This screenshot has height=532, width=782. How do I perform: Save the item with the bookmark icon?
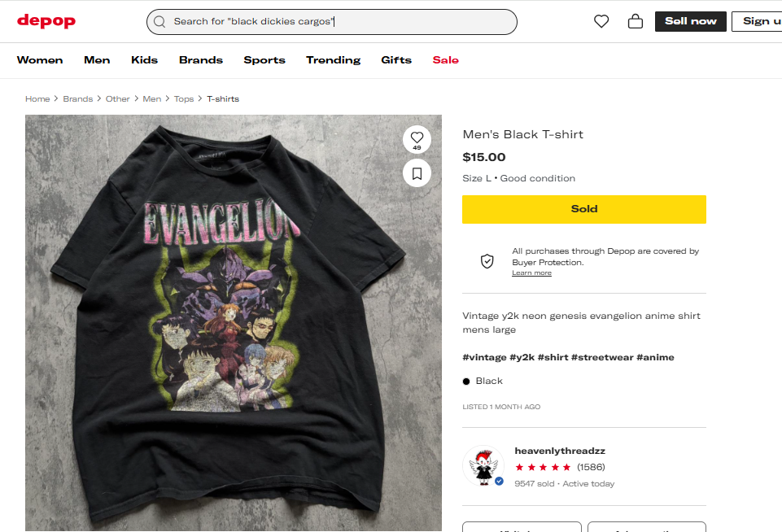(x=417, y=172)
